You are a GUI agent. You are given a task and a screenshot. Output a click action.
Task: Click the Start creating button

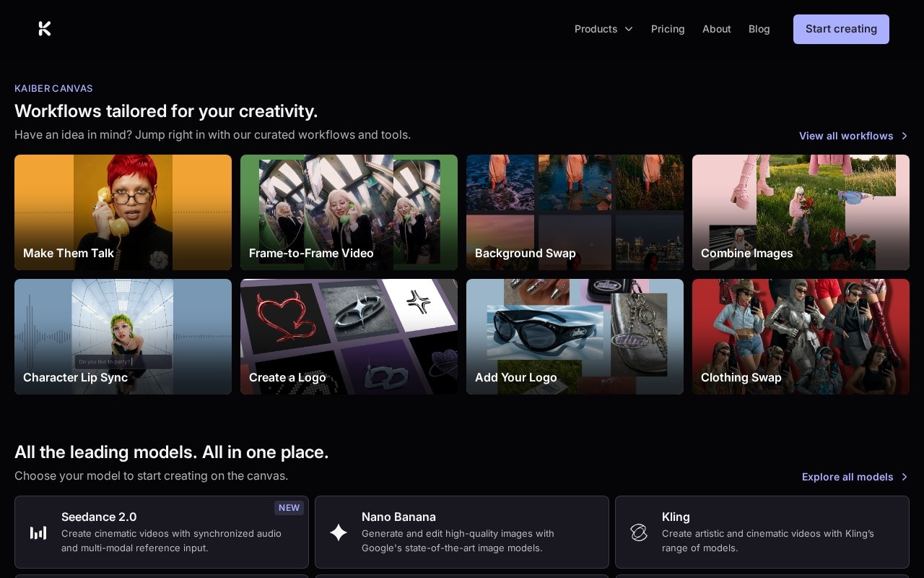click(x=841, y=29)
